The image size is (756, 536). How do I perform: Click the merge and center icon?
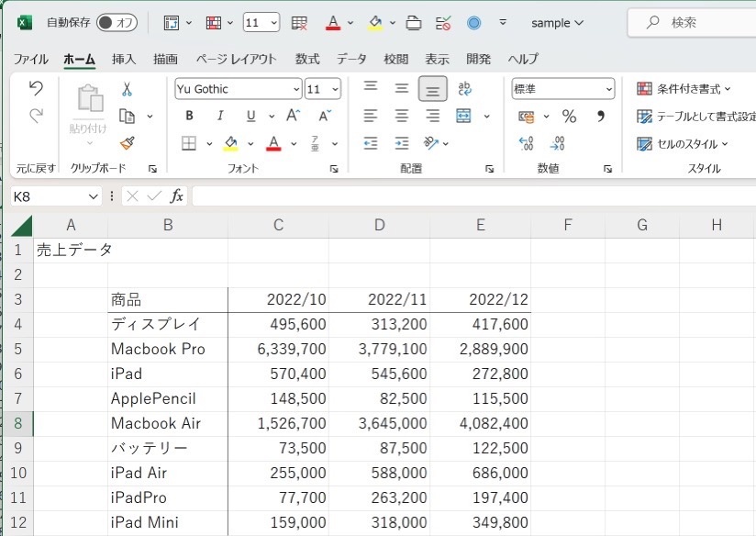463,116
